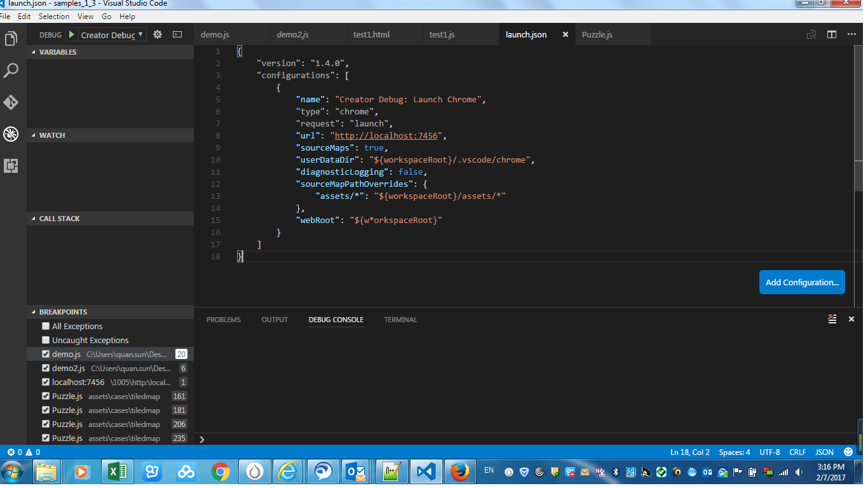Open the Source Control (Git) view
This screenshot has width=868, height=488.
[x=11, y=102]
